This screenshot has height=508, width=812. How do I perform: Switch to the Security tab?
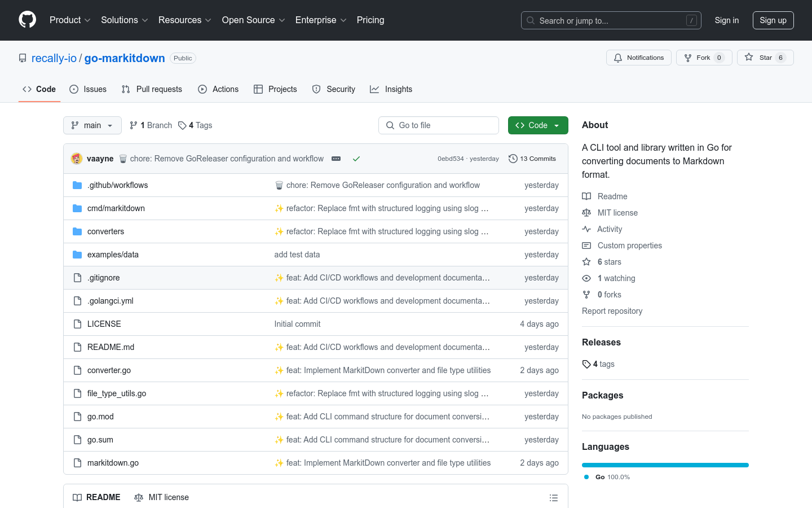point(334,89)
